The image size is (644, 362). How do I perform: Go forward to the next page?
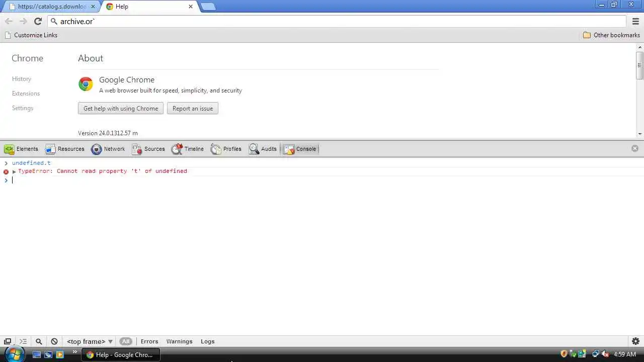coord(23,21)
